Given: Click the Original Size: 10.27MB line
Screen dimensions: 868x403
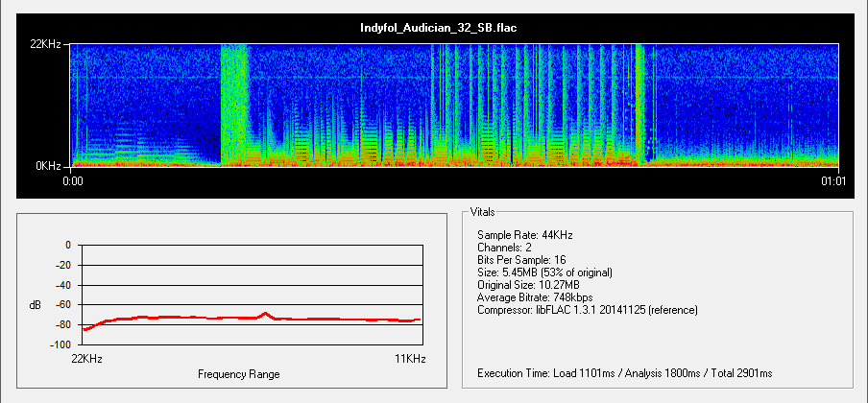Looking at the screenshot, I should point(528,285).
